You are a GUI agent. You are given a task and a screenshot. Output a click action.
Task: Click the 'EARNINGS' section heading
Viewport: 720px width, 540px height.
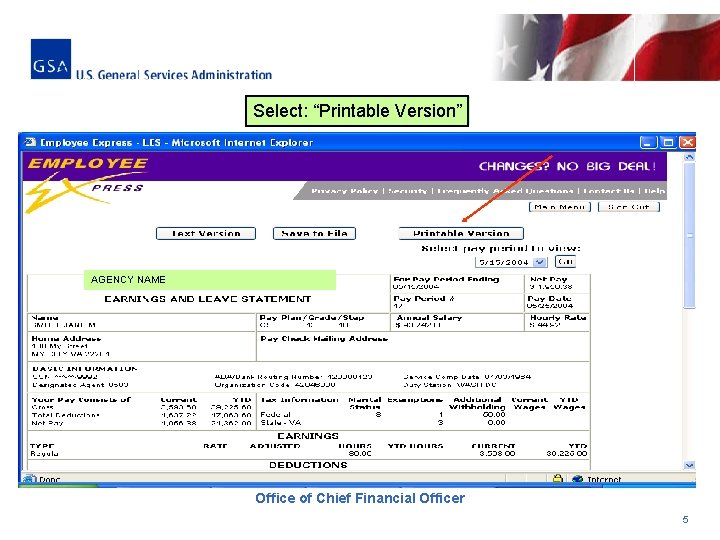[308, 436]
